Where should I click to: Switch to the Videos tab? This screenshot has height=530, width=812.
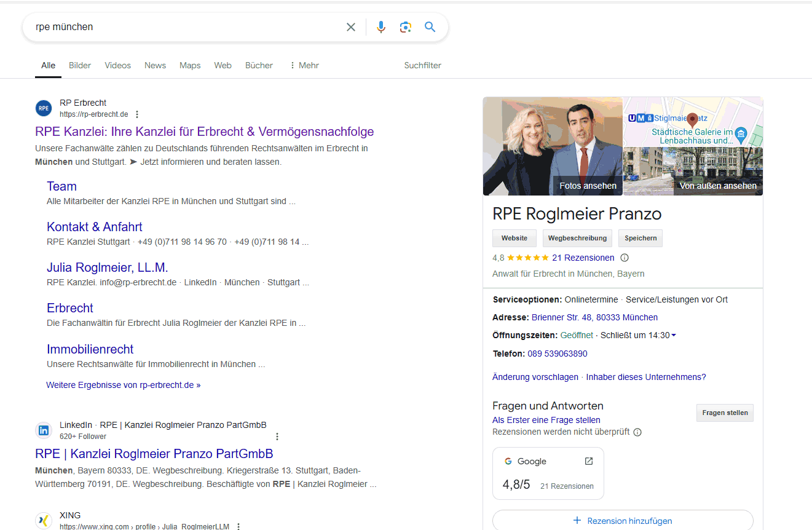point(117,65)
